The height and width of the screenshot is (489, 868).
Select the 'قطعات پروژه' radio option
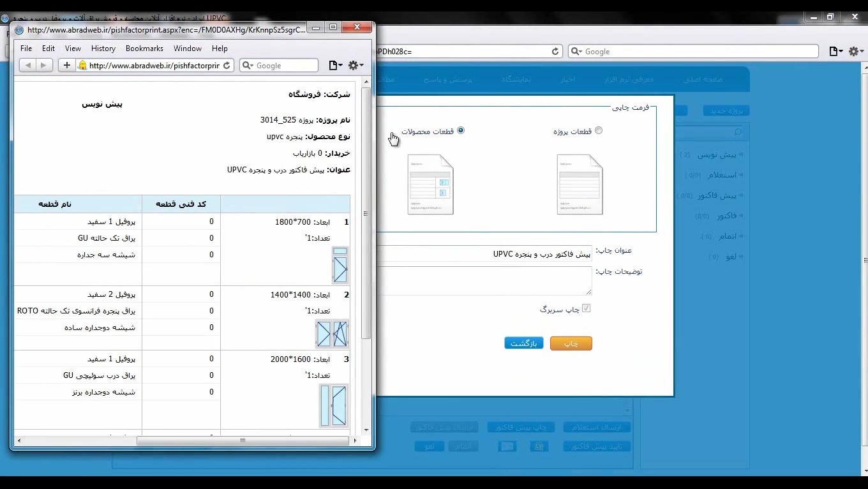[x=599, y=131]
